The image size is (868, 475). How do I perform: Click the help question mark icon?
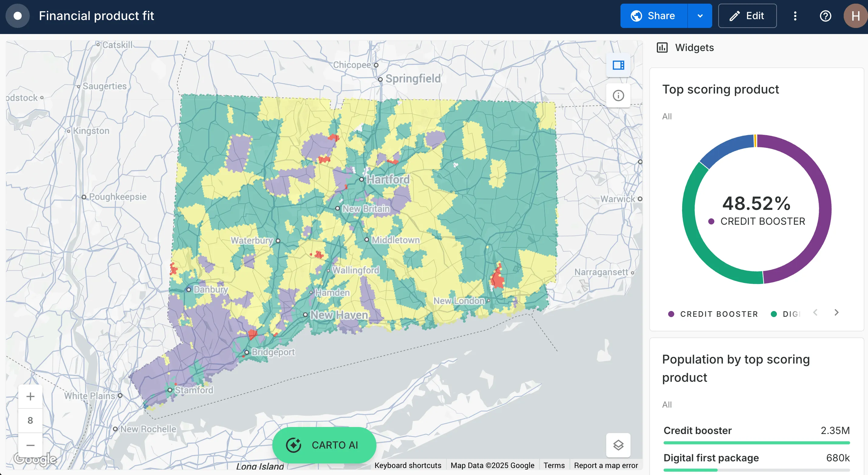(x=825, y=16)
